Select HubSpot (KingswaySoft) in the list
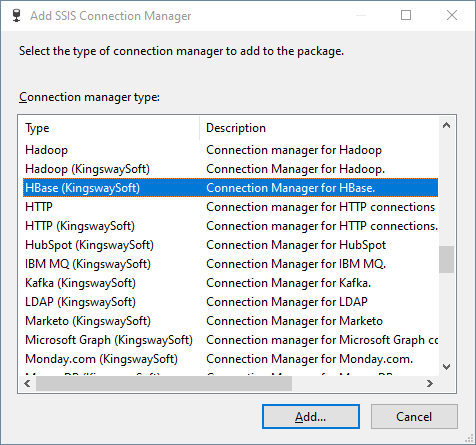 click(x=230, y=245)
